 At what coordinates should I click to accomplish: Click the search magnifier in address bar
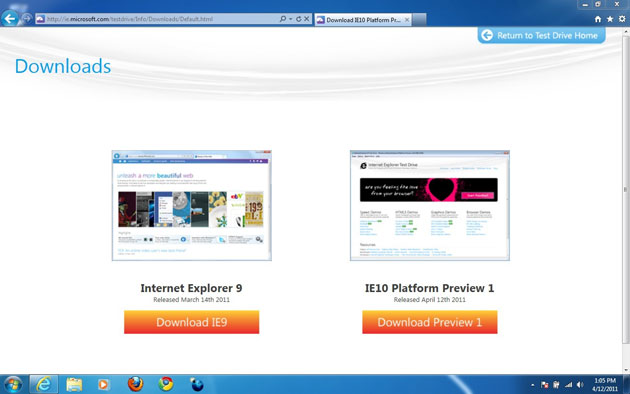tap(283, 19)
